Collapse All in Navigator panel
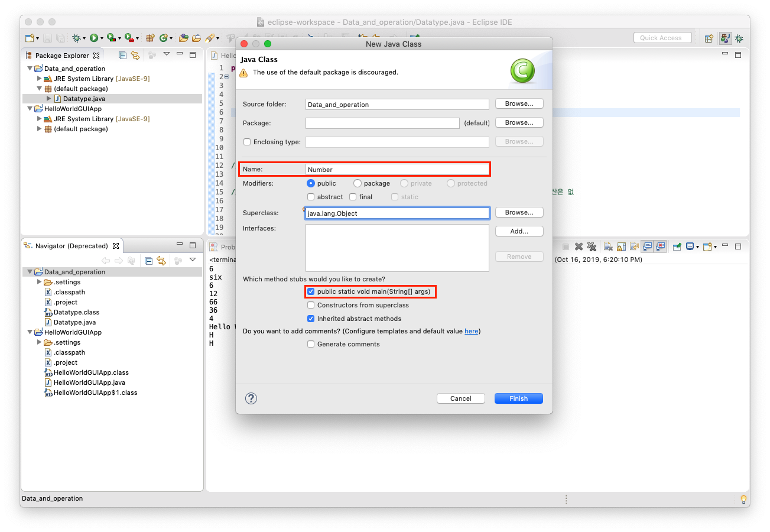Viewport: 770px width, 532px height. pyautogui.click(x=149, y=261)
